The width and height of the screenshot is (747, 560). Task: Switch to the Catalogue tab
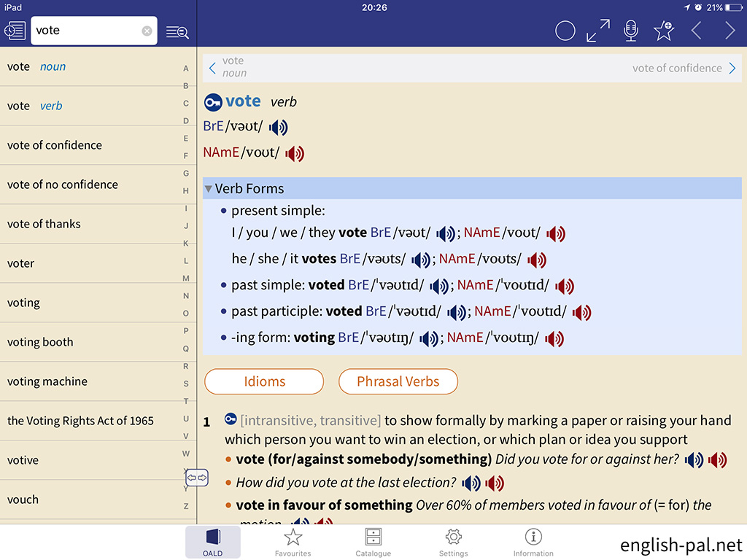tap(373, 542)
